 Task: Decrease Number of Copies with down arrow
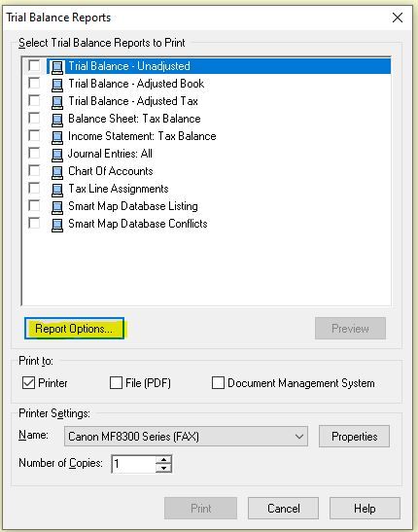coord(163,468)
